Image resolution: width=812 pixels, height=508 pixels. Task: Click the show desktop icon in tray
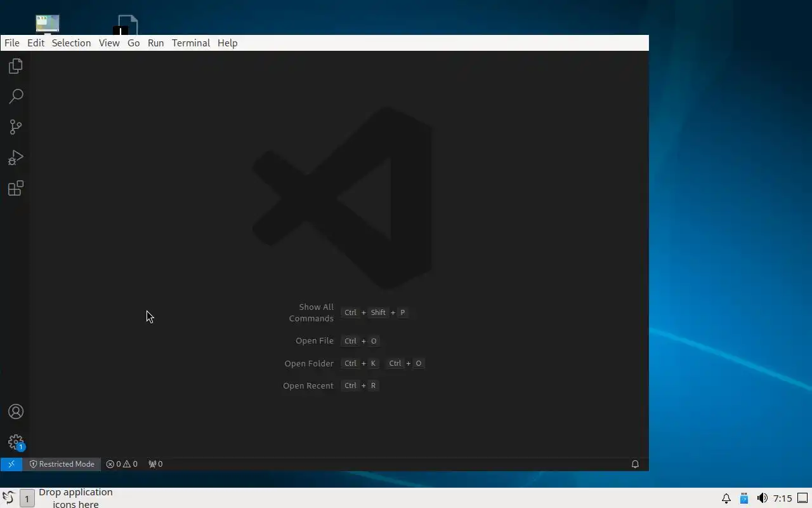click(x=803, y=498)
